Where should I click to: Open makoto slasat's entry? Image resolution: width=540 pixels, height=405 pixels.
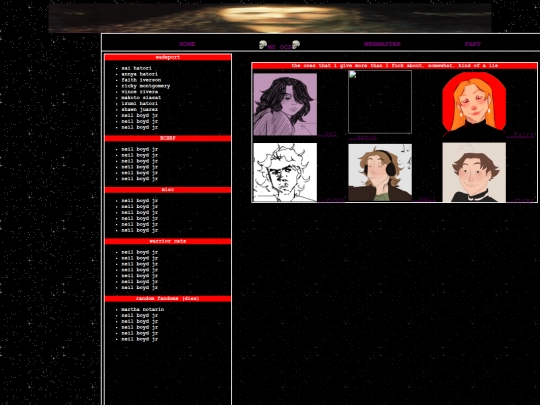(141, 97)
